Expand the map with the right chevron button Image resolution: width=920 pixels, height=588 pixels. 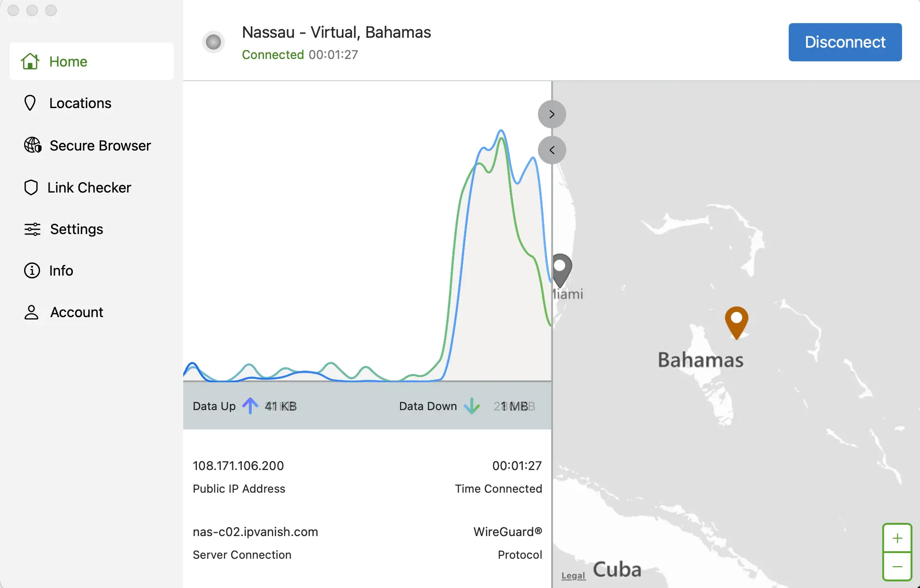click(551, 114)
